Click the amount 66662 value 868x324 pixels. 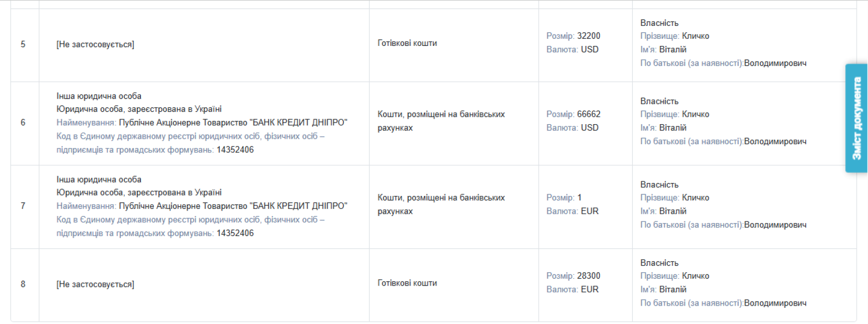tap(588, 114)
